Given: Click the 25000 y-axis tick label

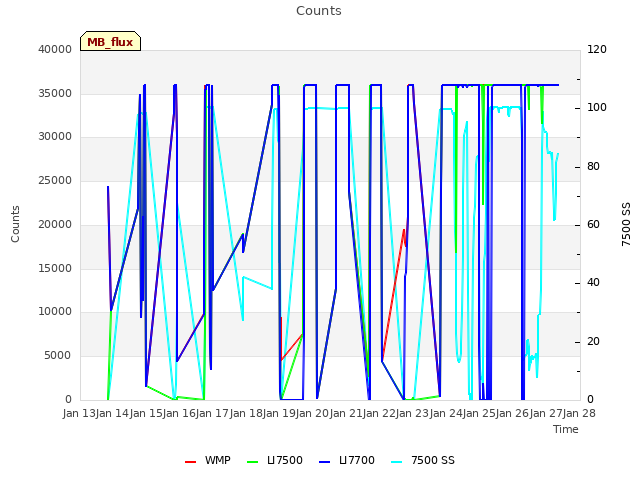Looking at the screenshot, I should 55,180.
